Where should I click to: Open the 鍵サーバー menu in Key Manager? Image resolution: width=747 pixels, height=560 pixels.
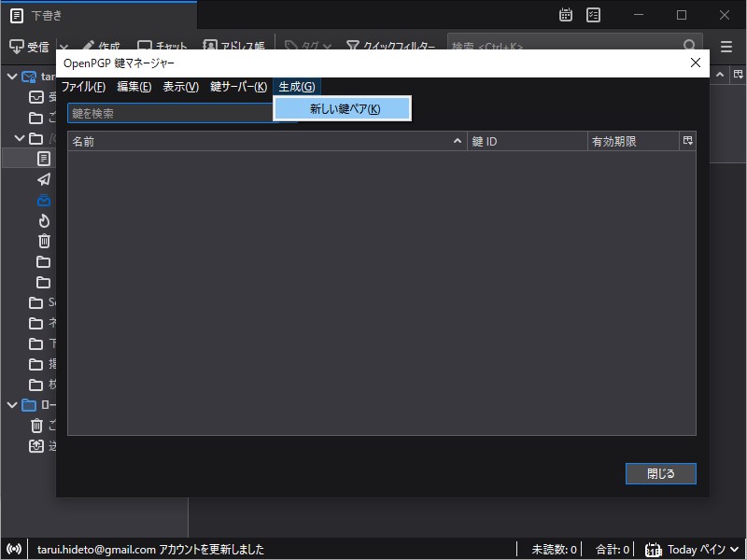238,86
